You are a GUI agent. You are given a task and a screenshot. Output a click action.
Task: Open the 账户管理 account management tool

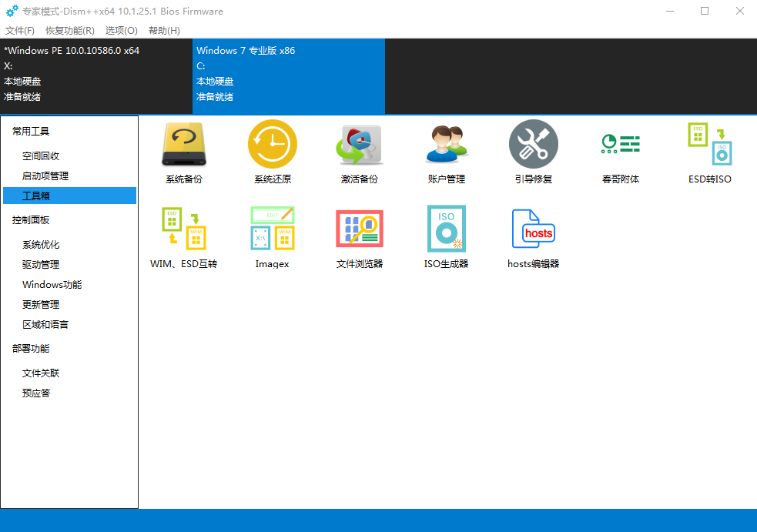click(447, 146)
